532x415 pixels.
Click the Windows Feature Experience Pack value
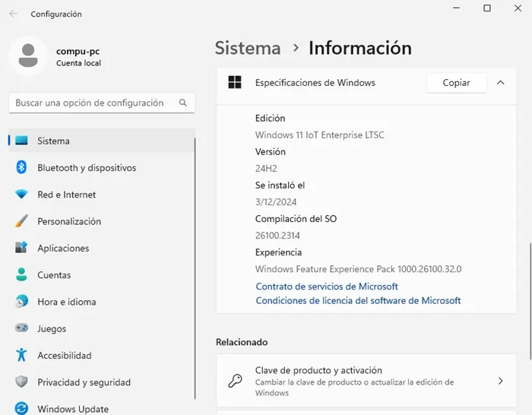358,269
